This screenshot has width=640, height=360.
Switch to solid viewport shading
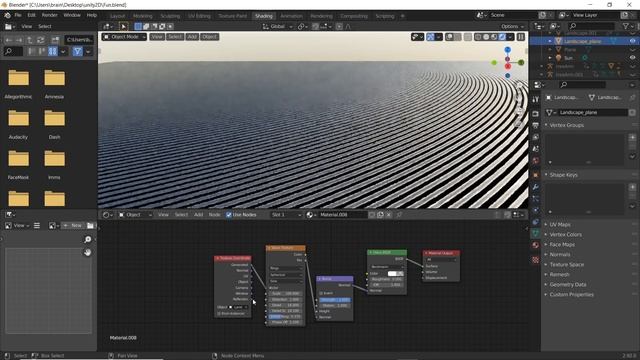486,37
